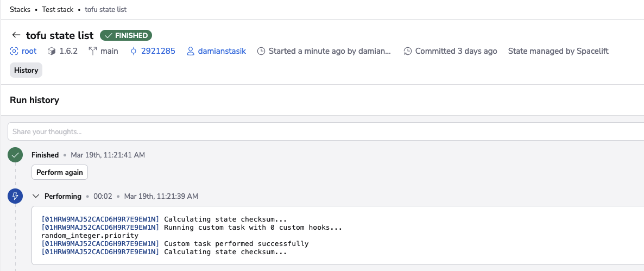Image resolution: width=644 pixels, height=271 pixels.
Task: Click the version cube icon near 1.6.2
Action: tap(52, 51)
